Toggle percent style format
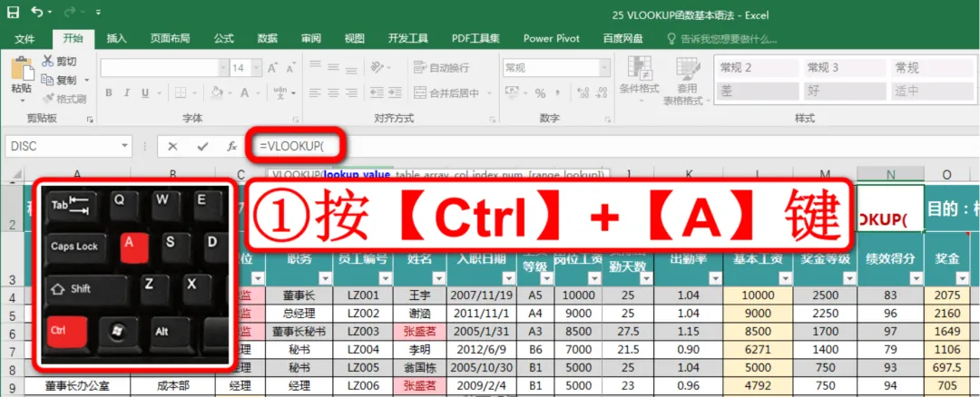 coord(541,93)
